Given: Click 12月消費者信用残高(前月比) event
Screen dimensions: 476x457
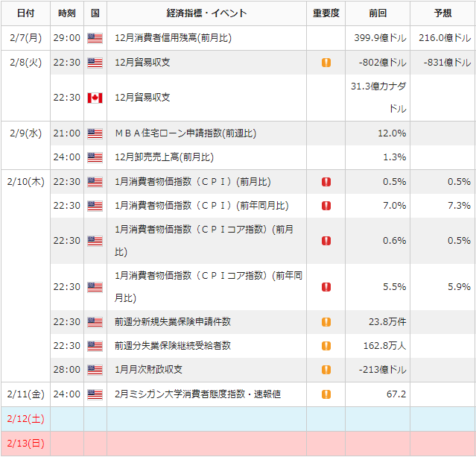Looking at the screenshot, I should tap(173, 38).
